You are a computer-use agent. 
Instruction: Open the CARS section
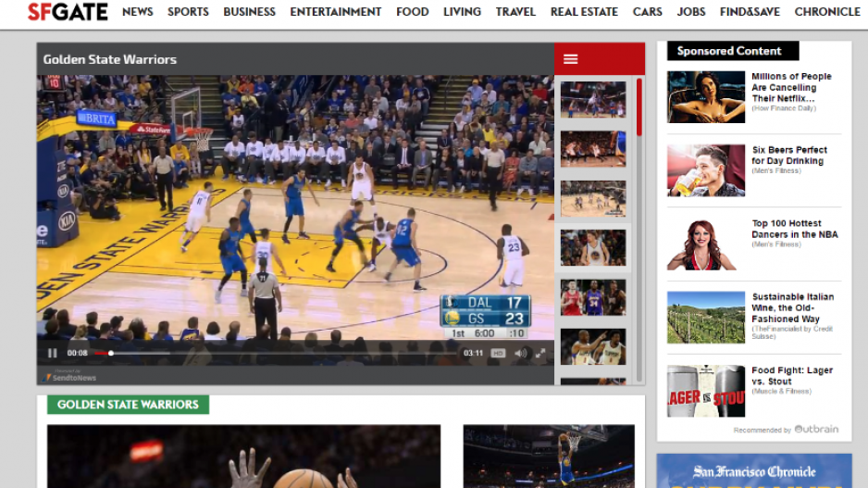(x=647, y=12)
